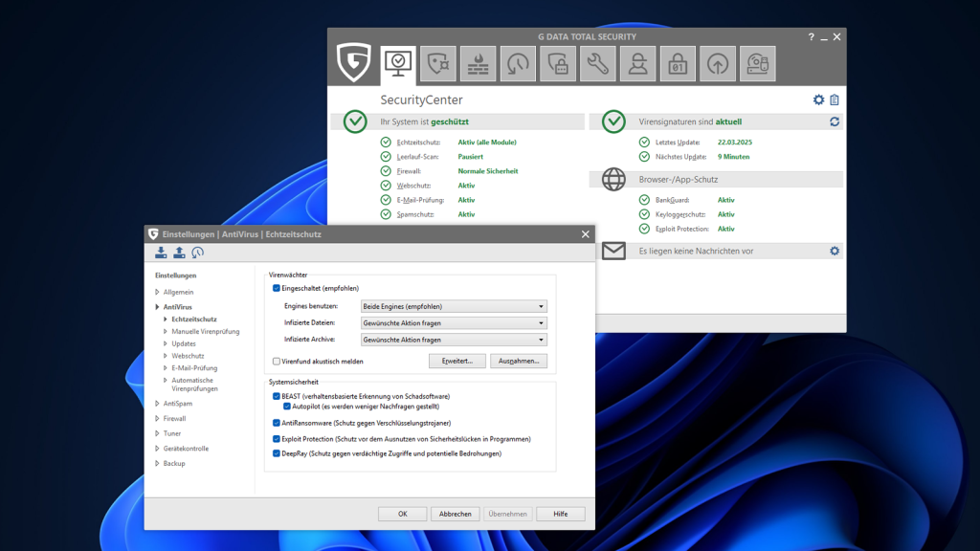
Task: Click the globe Browser-/App-Schutz icon
Action: point(613,179)
